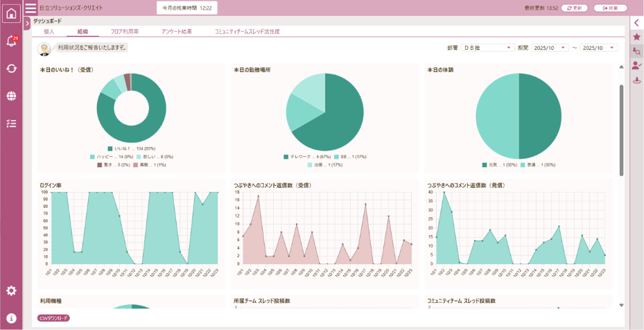Open the person search icon
The width and height of the screenshot is (644, 330).
(x=636, y=51)
